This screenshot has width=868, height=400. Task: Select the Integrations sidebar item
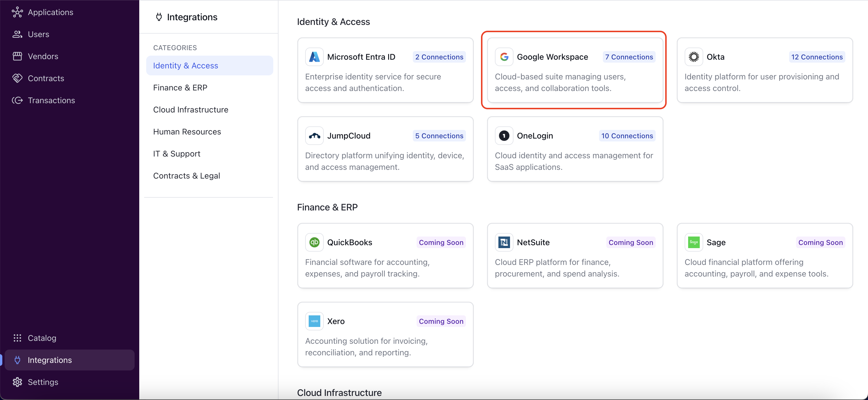click(69, 360)
